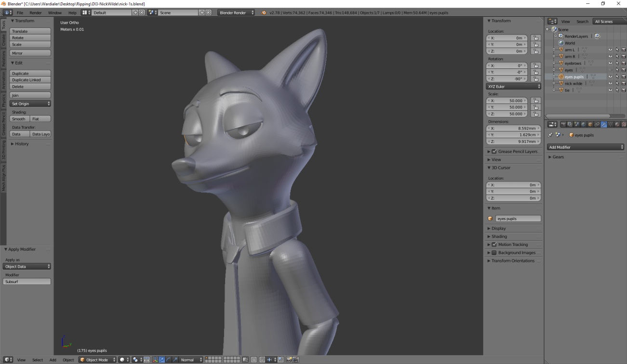Click the 3D manipulator axis icon
Image resolution: width=627 pixels, height=364 pixels.
point(155,360)
